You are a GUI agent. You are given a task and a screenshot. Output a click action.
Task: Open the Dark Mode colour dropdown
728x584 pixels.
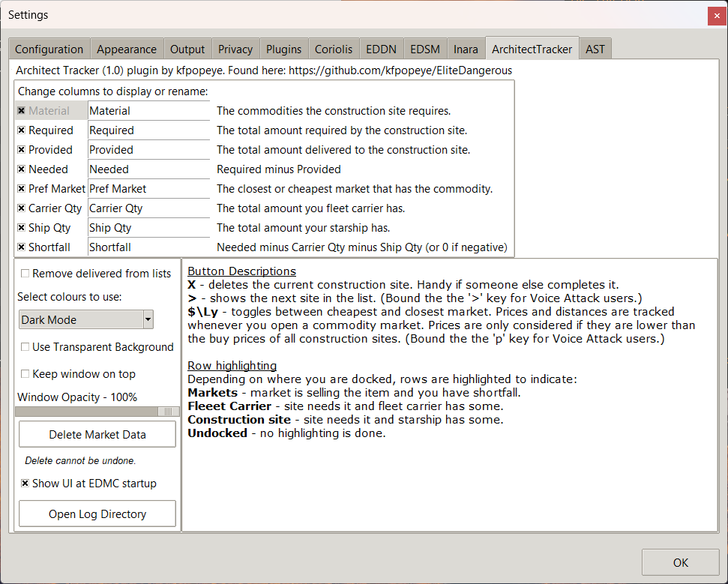[86, 320]
